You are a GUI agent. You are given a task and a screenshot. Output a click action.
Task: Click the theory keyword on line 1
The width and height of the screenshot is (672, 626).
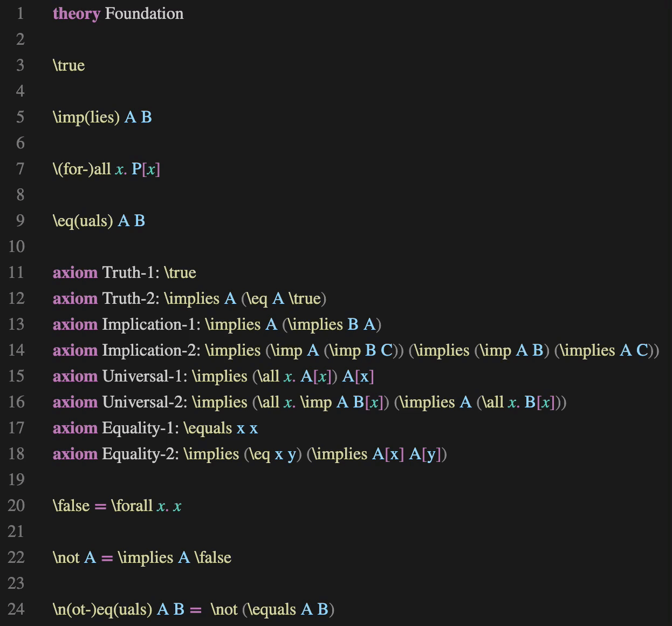tap(76, 13)
